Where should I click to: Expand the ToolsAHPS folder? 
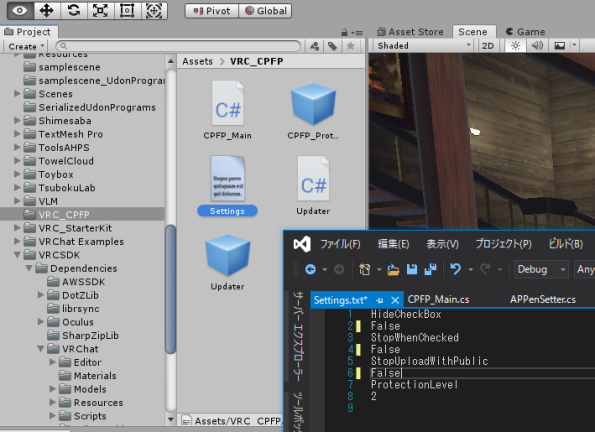(17, 147)
